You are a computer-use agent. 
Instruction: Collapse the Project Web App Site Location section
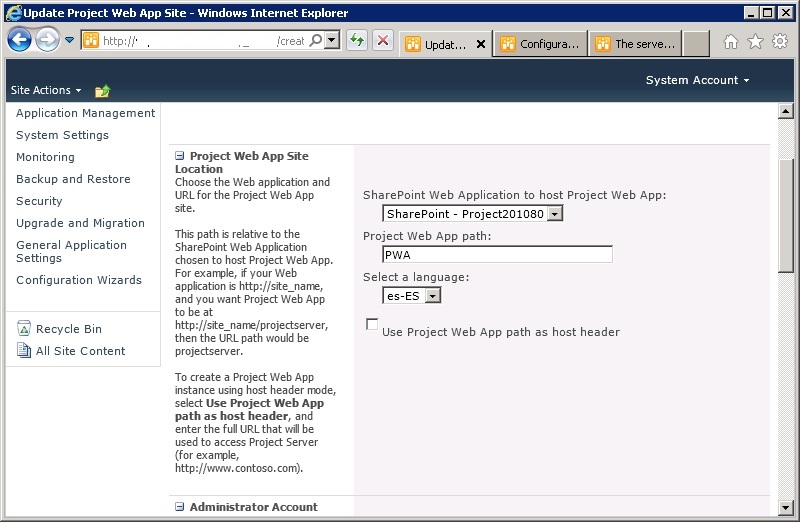point(180,156)
